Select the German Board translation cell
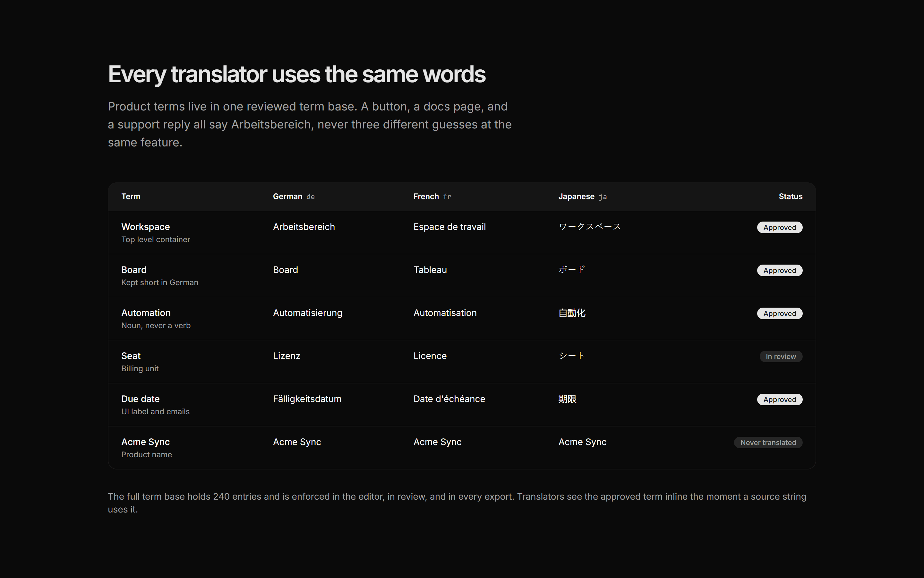 click(285, 270)
